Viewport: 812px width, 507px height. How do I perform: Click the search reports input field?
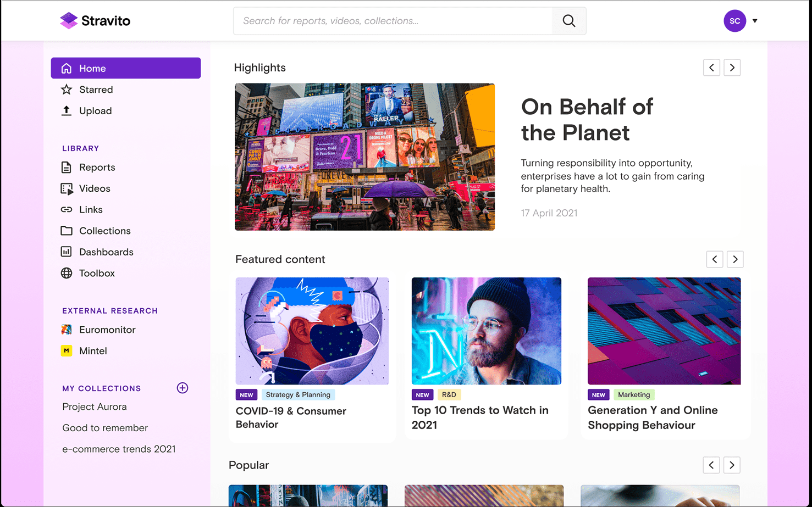point(393,21)
